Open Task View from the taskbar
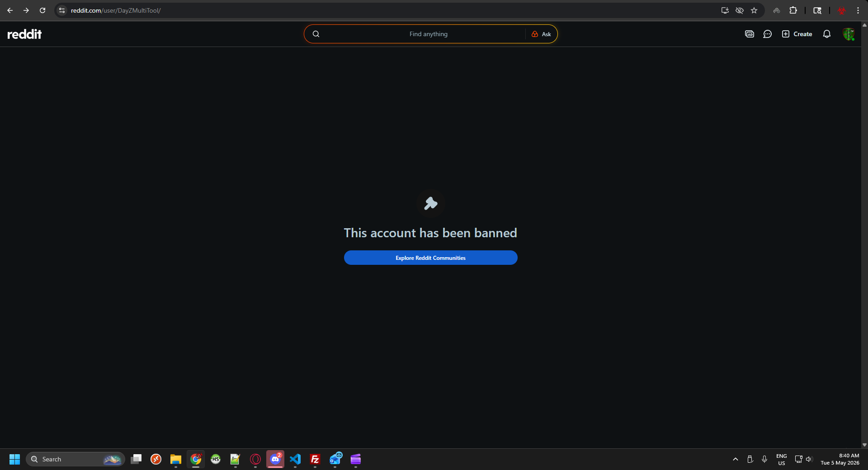The height and width of the screenshot is (470, 868). 136,459
